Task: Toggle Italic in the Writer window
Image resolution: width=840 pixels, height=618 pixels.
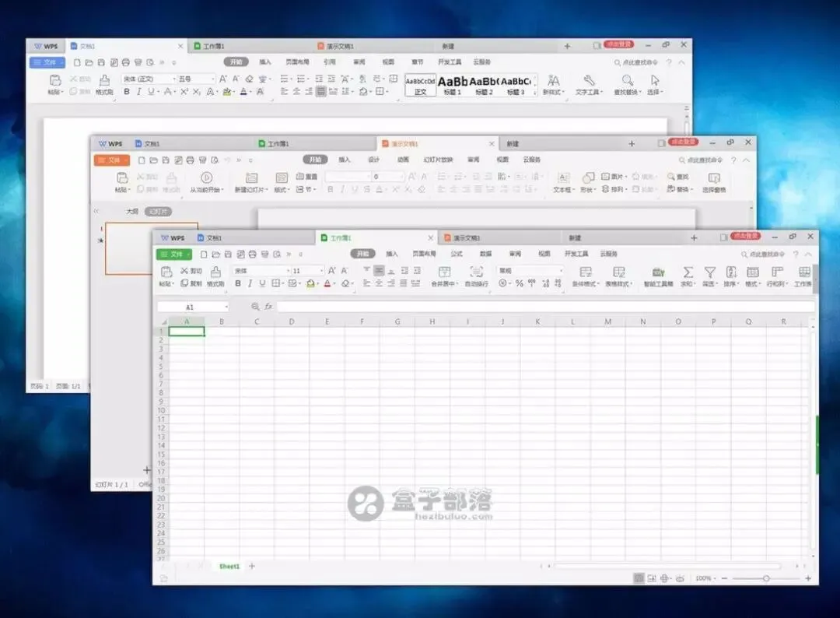Action: coord(138,92)
